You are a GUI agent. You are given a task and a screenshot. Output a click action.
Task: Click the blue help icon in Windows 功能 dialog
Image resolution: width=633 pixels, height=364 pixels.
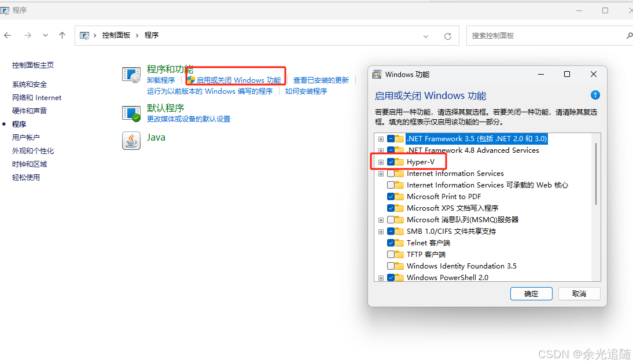595,95
